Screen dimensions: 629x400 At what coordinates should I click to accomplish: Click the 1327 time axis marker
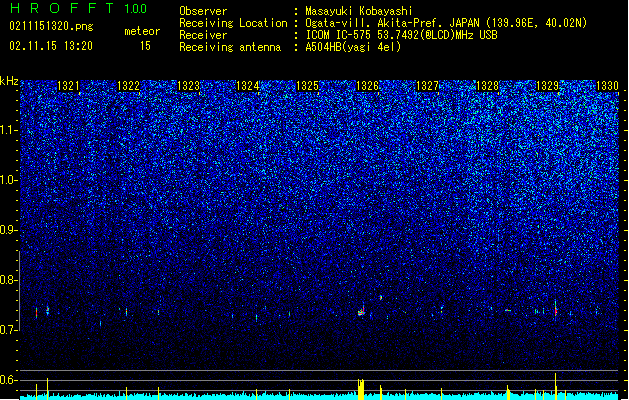click(428, 86)
